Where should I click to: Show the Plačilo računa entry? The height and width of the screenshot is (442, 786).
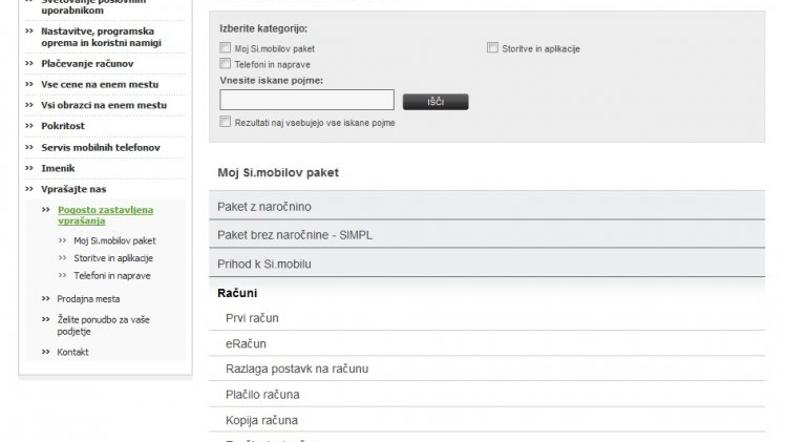pyautogui.click(x=262, y=394)
